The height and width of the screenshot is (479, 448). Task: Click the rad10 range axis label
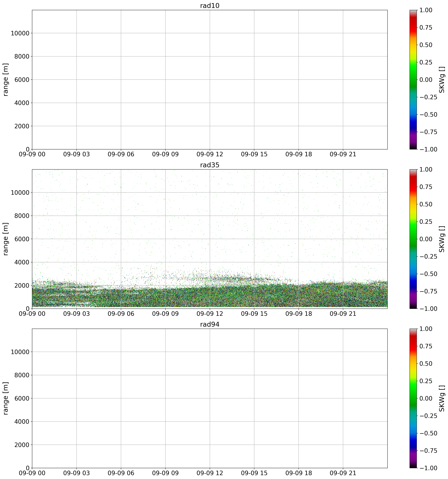6,80
